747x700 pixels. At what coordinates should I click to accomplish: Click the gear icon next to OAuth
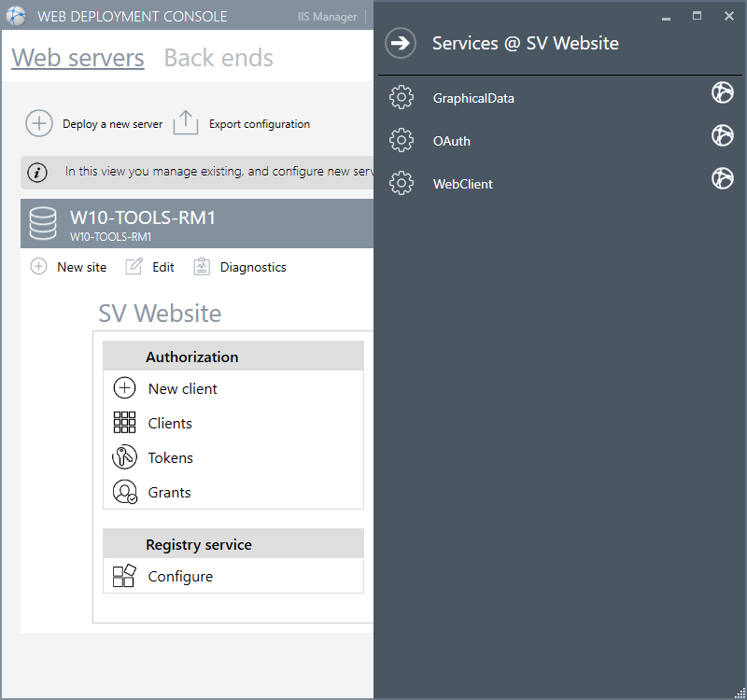click(x=402, y=140)
